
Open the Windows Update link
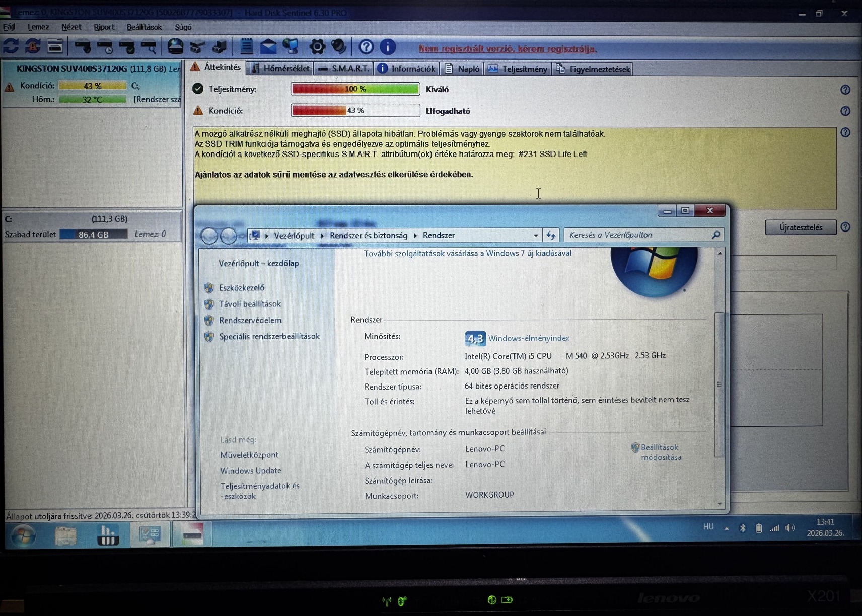pyautogui.click(x=251, y=471)
